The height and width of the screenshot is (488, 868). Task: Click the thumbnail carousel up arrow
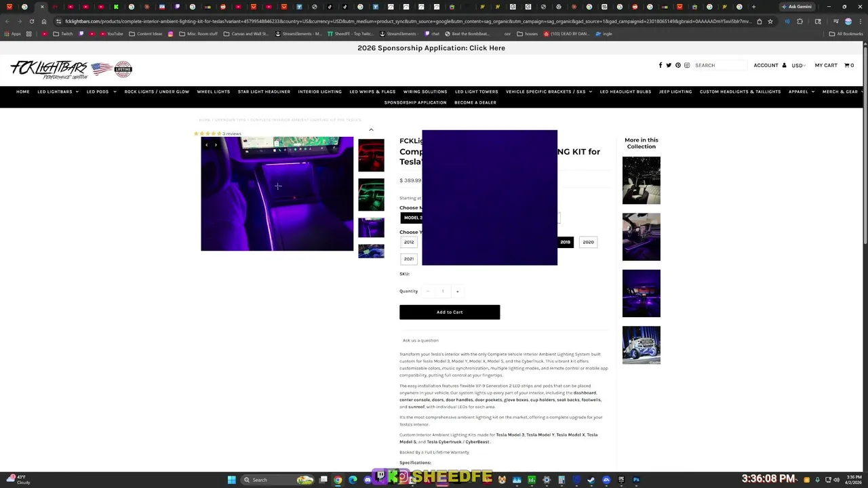(371, 129)
